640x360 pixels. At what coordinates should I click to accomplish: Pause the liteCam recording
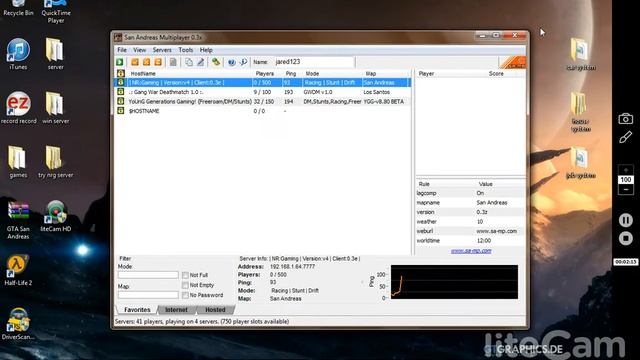[625, 220]
